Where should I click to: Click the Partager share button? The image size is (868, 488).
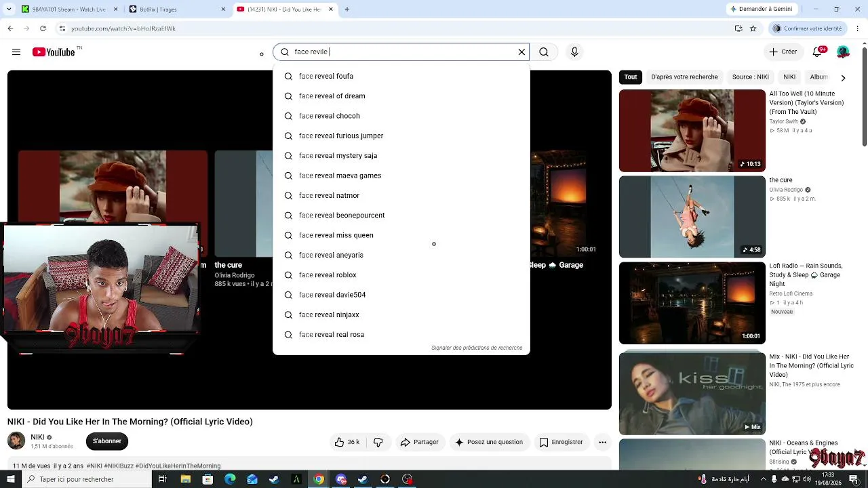click(x=419, y=442)
